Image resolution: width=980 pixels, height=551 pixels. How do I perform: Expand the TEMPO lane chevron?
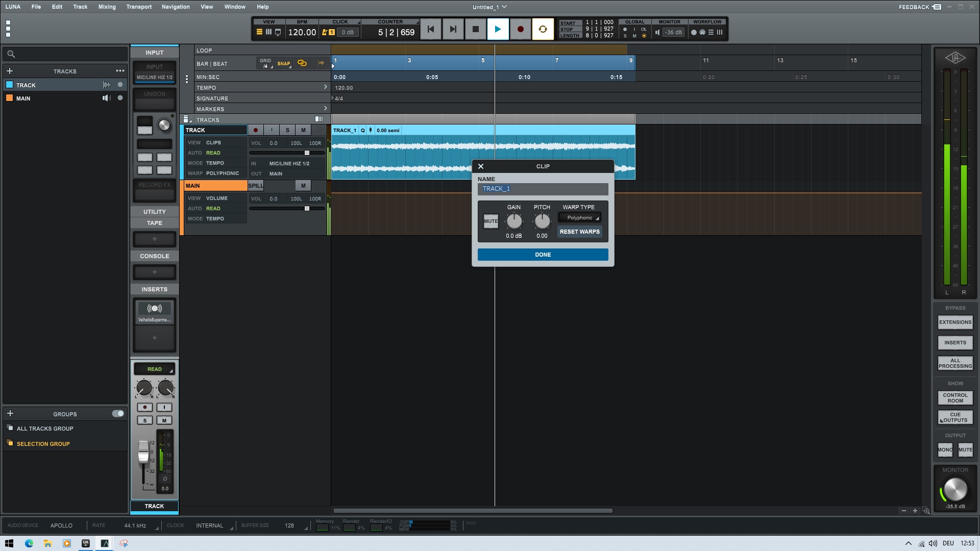[326, 87]
